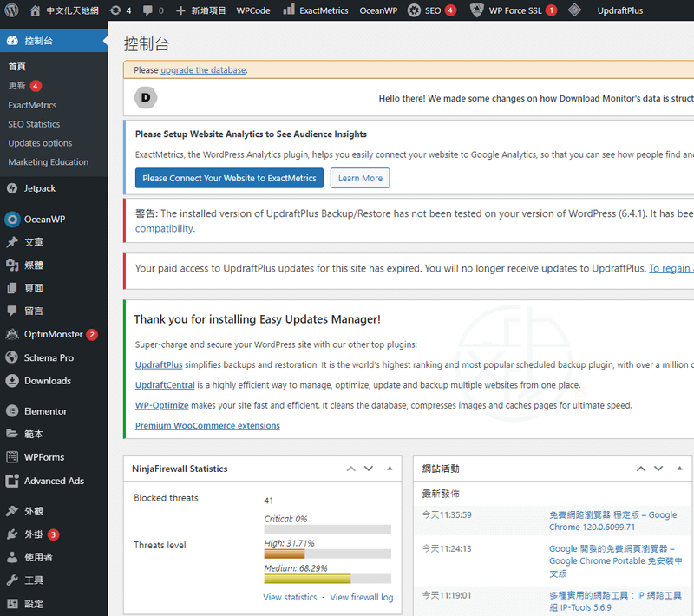Click View firewall log link
The image size is (694, 616).
click(362, 598)
